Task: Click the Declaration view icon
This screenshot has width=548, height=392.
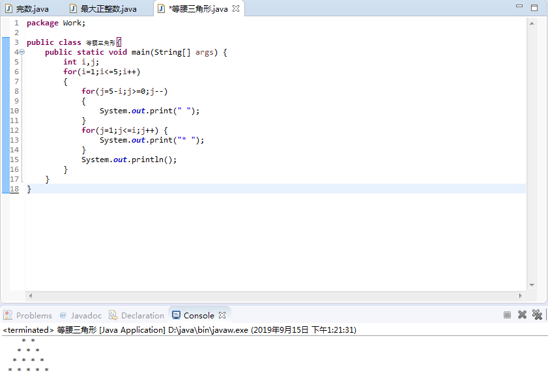Action: coord(113,315)
